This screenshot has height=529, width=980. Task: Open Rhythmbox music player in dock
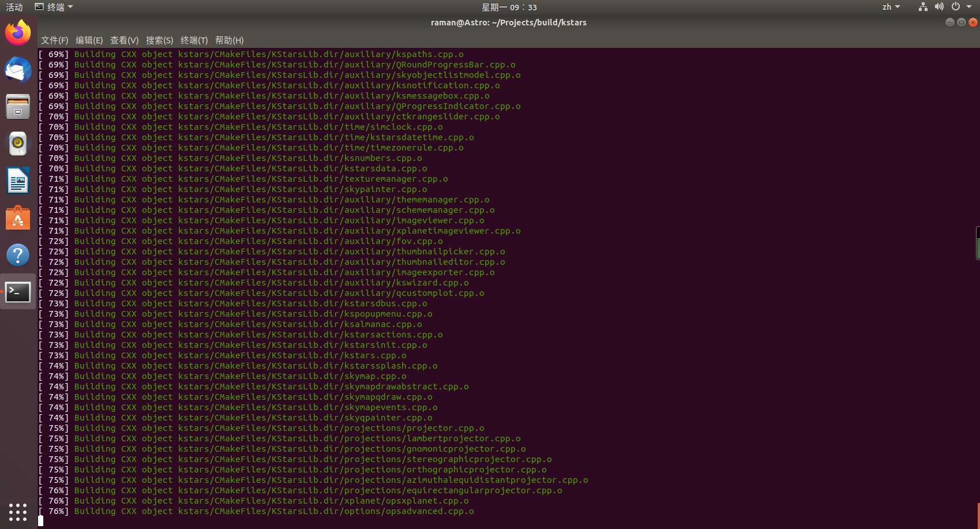point(18,143)
